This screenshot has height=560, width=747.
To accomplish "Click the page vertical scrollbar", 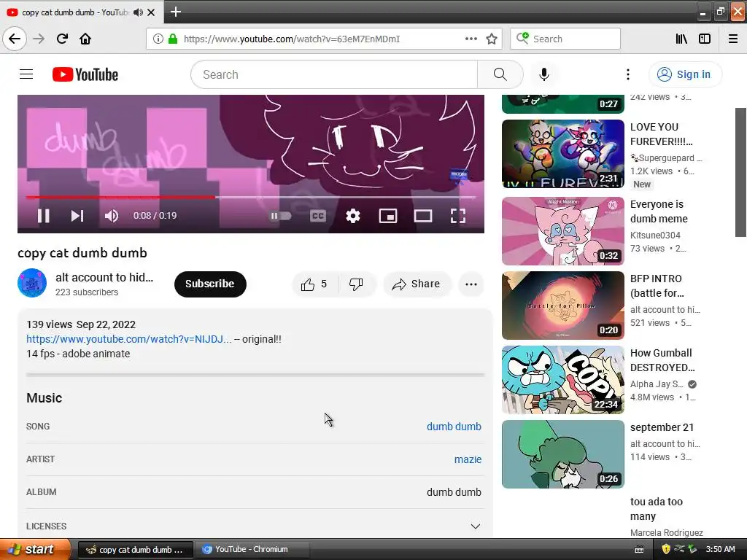I will pyautogui.click(x=740, y=172).
